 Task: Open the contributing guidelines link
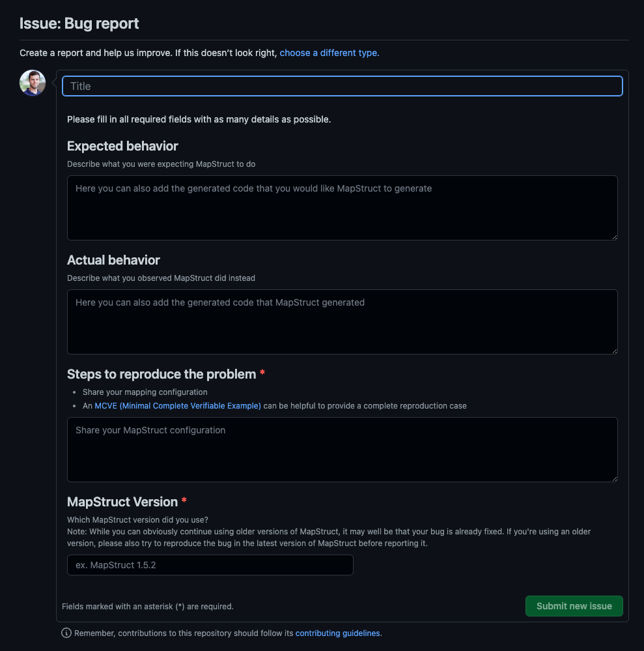tap(337, 633)
